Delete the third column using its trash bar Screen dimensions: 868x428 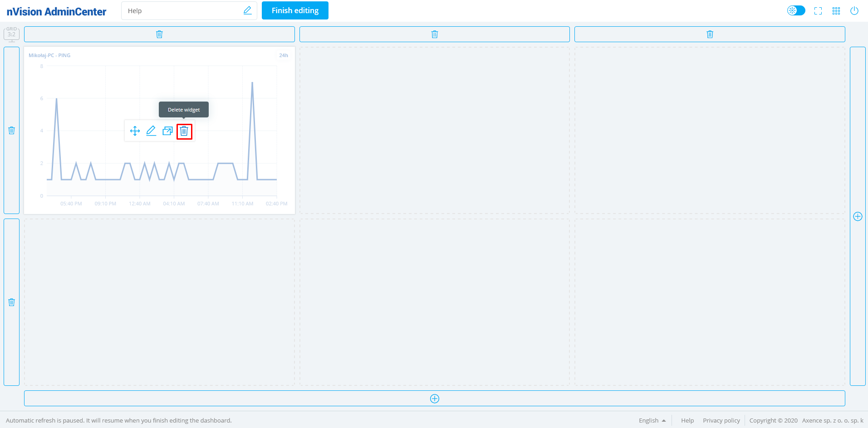click(x=710, y=34)
